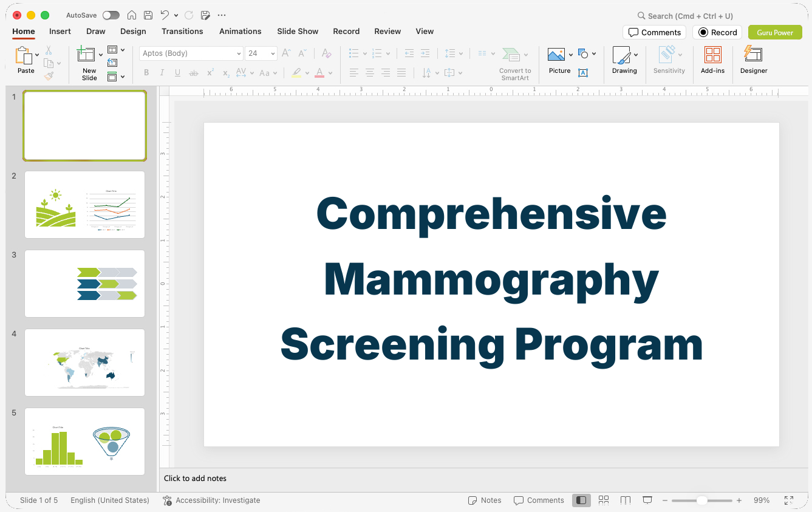Open the Transitions tab
Image resolution: width=812 pixels, height=512 pixels.
tap(182, 31)
